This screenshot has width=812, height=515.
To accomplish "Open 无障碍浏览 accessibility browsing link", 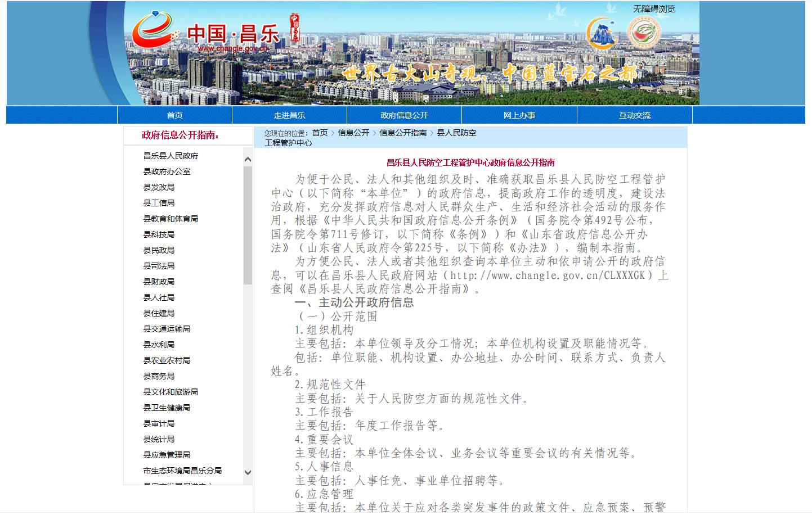I will coord(654,9).
